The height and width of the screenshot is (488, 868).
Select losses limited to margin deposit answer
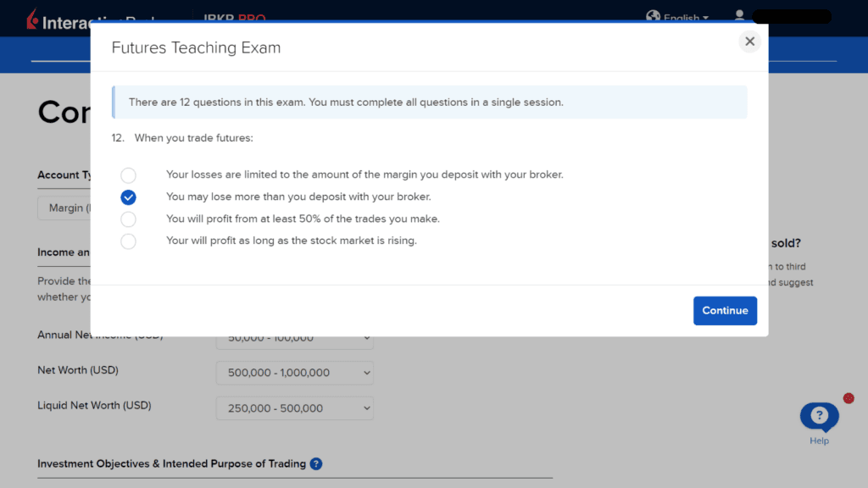pyautogui.click(x=128, y=175)
